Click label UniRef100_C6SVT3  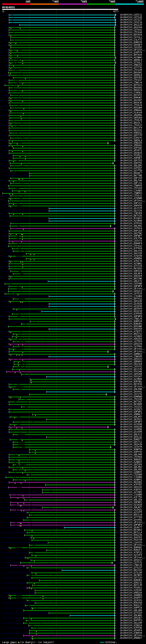[131, 241]
